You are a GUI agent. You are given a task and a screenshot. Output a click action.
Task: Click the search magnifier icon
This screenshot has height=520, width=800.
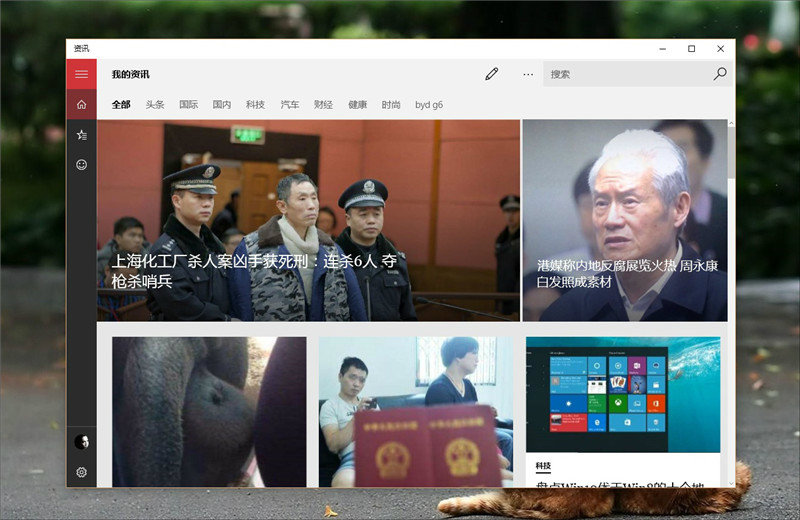(x=720, y=74)
